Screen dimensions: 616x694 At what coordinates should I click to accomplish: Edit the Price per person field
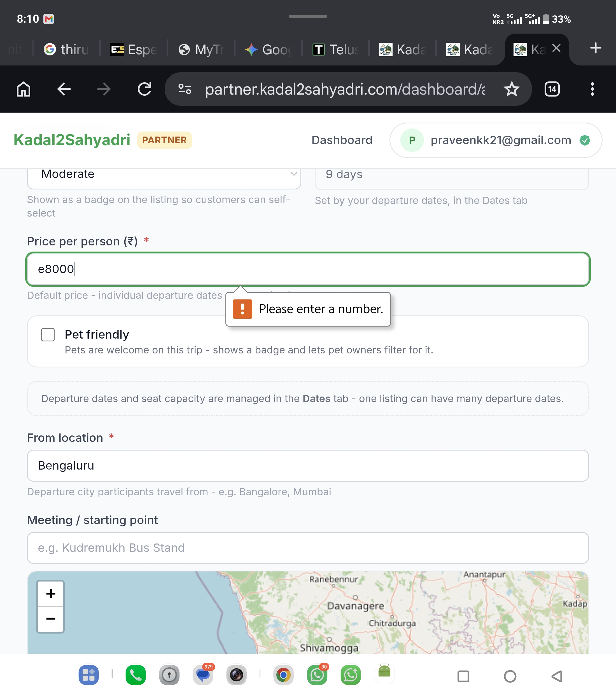308,269
